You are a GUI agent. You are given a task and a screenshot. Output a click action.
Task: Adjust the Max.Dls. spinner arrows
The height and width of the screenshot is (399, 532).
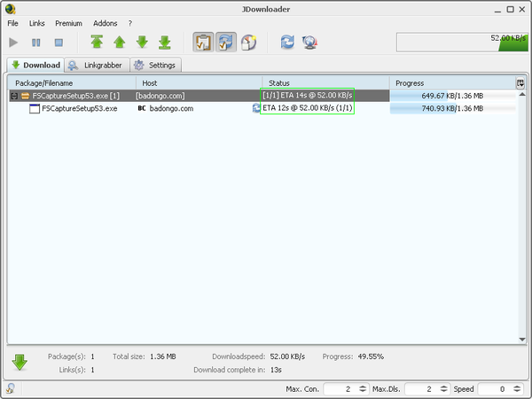(x=444, y=389)
